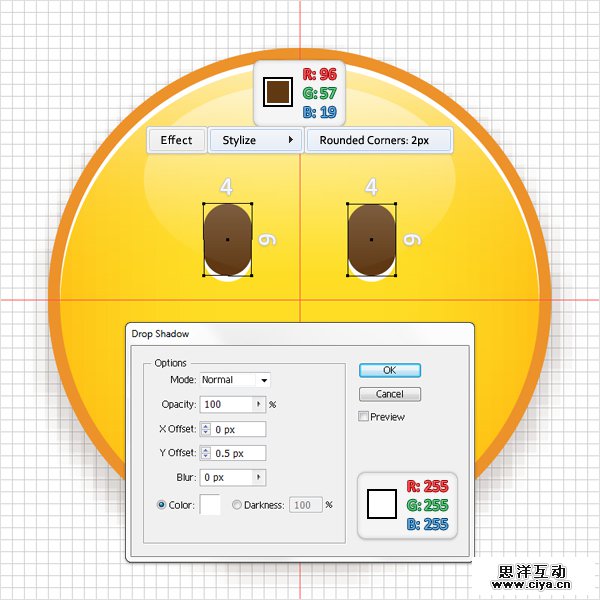Screen dimensions: 600x600
Task: Click the brown fill color swatch
Action: [276, 93]
